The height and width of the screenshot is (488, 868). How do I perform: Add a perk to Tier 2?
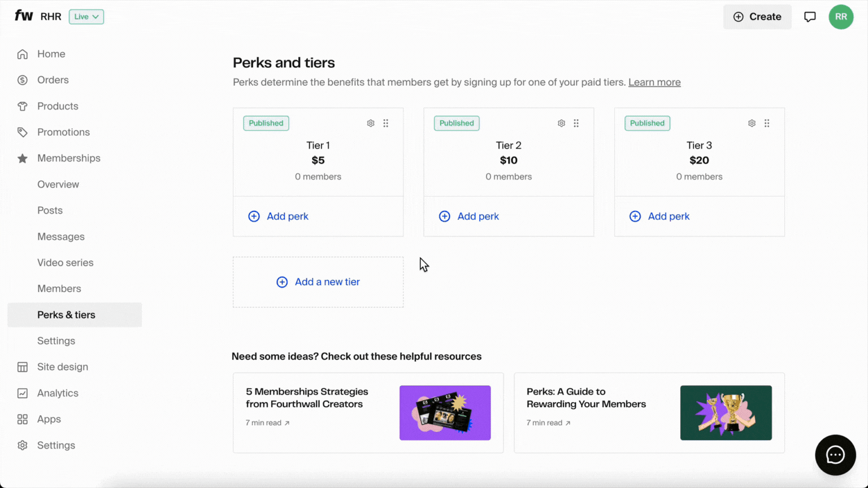pyautogui.click(x=469, y=216)
